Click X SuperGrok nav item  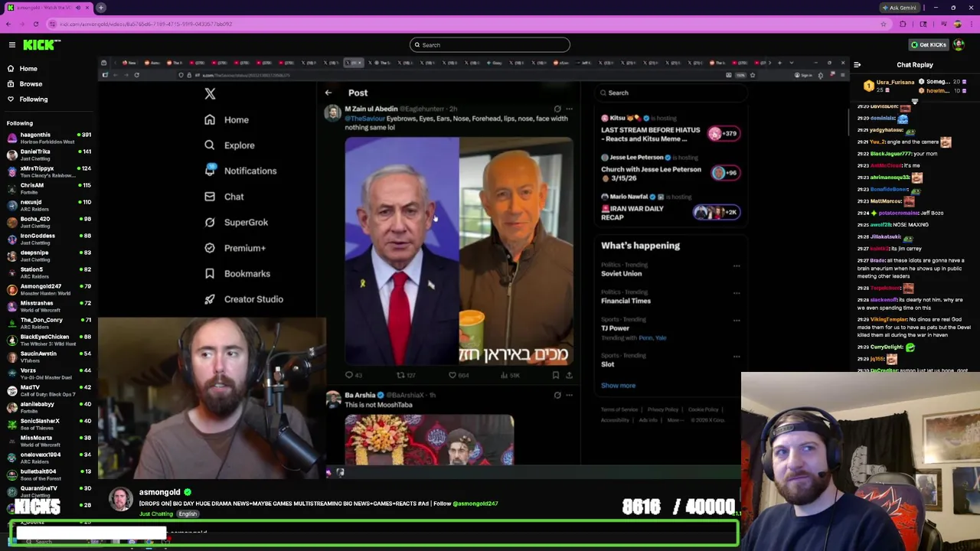(x=236, y=223)
